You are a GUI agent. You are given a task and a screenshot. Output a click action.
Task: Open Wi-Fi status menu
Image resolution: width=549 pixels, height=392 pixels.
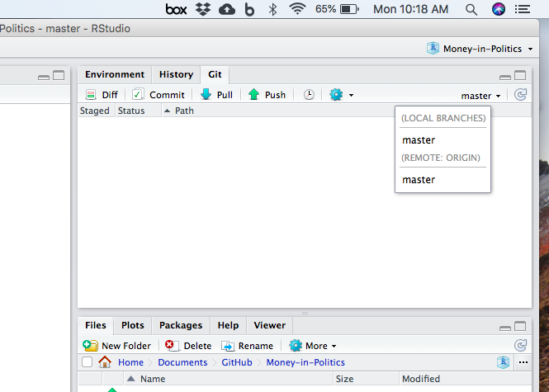(297, 9)
